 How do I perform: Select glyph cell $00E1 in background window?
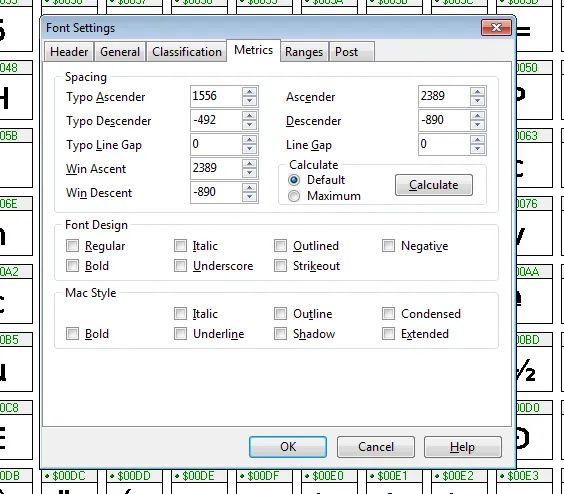(x=394, y=482)
